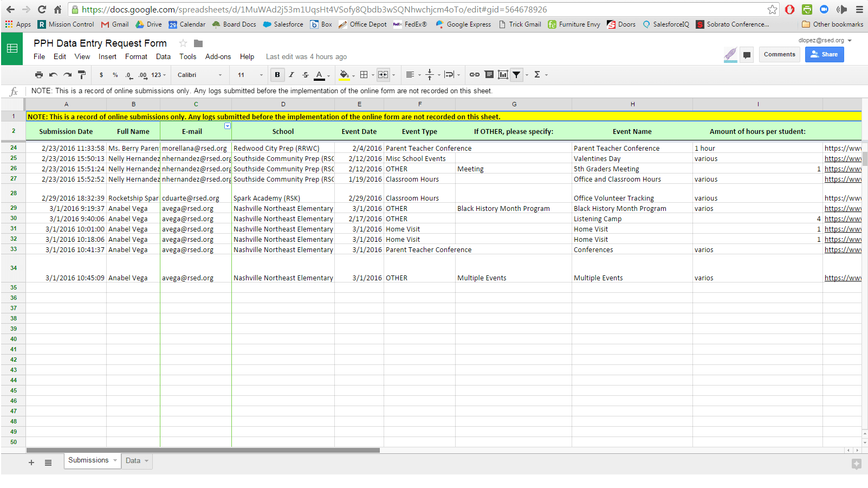Open the Functions (sigma) menu
The image size is (868, 488).
pyautogui.click(x=536, y=74)
